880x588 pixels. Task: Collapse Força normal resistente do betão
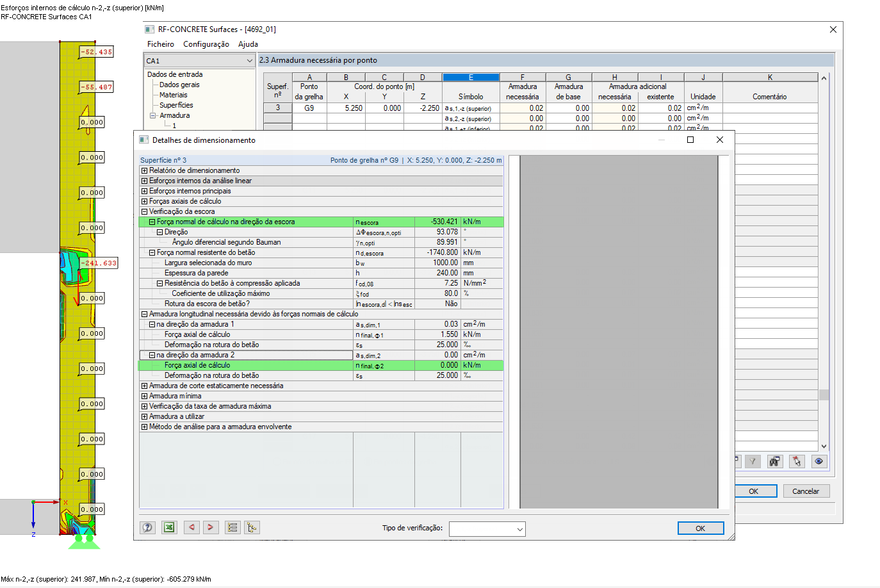pyautogui.click(x=152, y=253)
